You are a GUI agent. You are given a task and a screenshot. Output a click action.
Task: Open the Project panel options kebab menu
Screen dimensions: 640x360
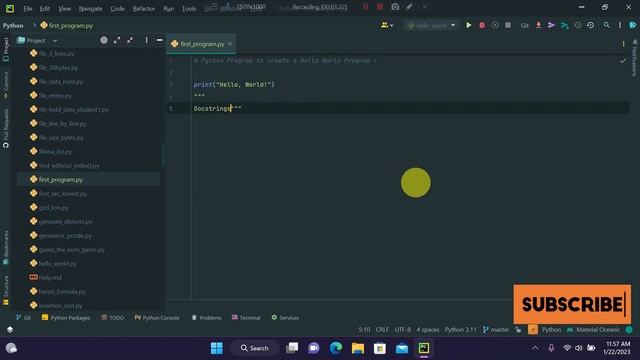click(147, 40)
